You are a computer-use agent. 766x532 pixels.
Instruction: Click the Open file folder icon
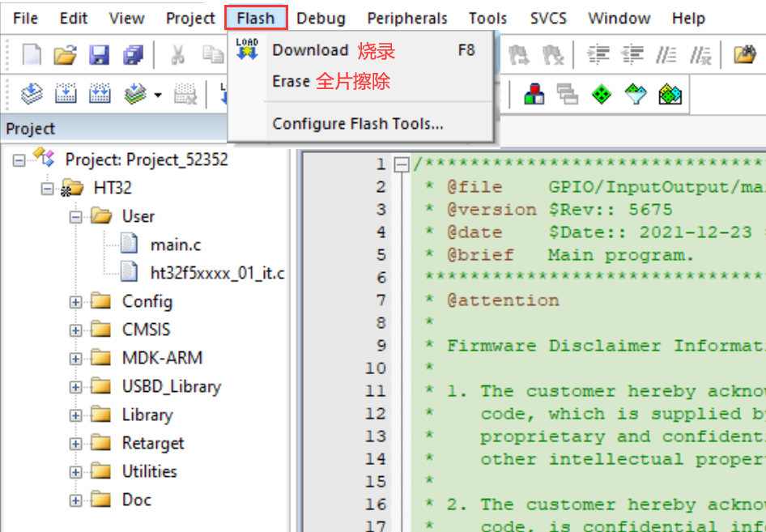[65, 55]
